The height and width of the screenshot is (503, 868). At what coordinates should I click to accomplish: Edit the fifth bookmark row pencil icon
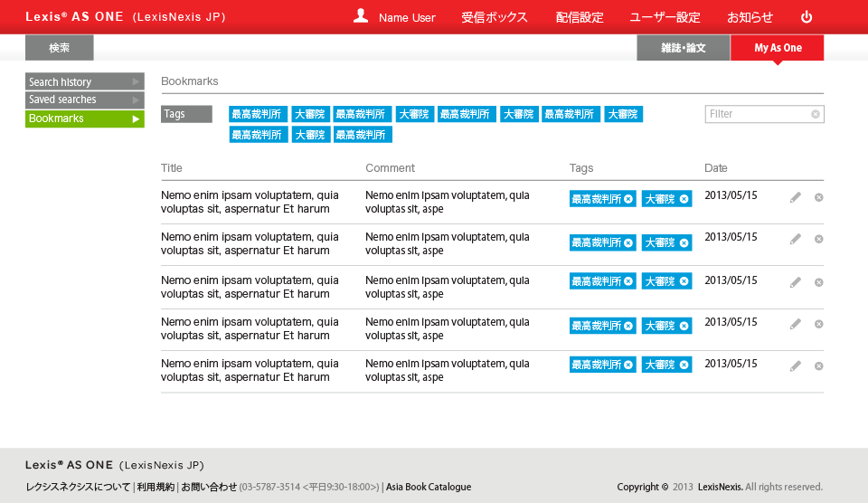coord(796,366)
